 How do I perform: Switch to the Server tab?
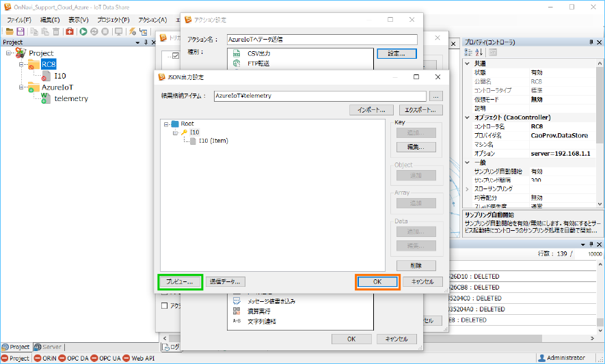(47, 347)
